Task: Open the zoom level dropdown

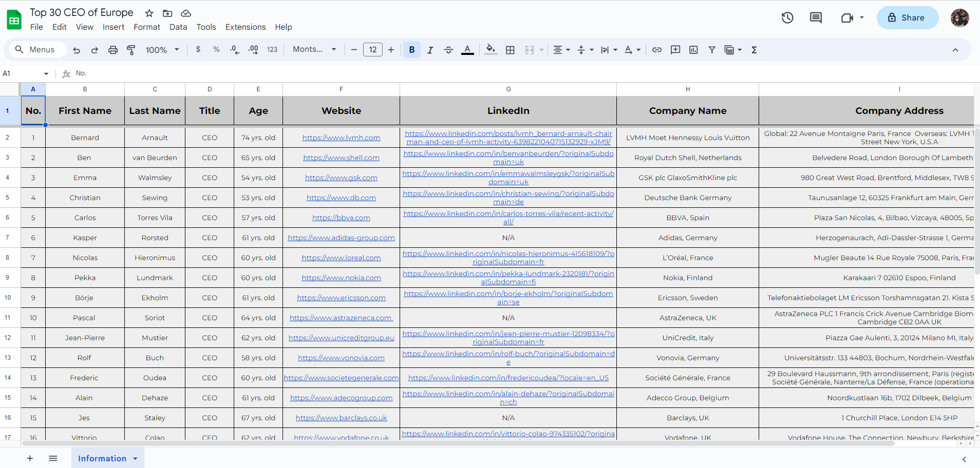Action: point(162,50)
